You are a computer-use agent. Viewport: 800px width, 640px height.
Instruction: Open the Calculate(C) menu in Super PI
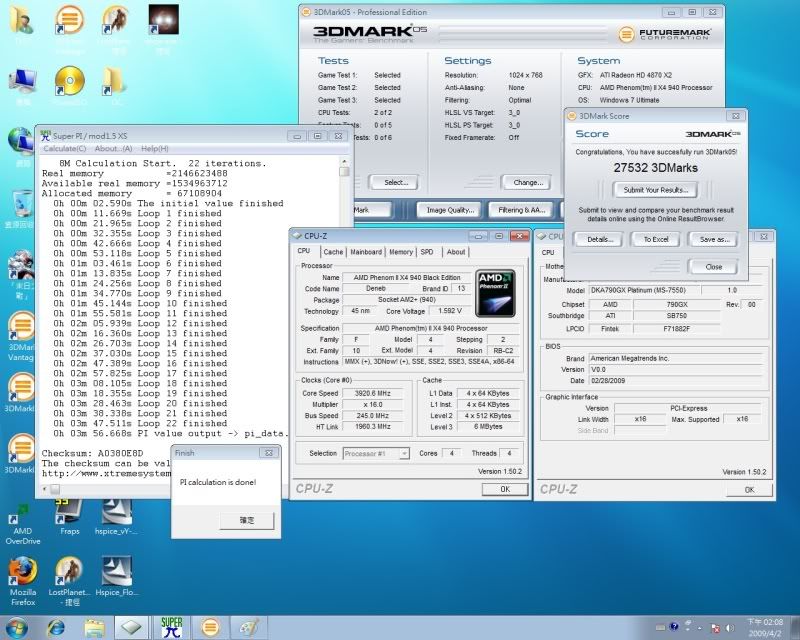65,149
